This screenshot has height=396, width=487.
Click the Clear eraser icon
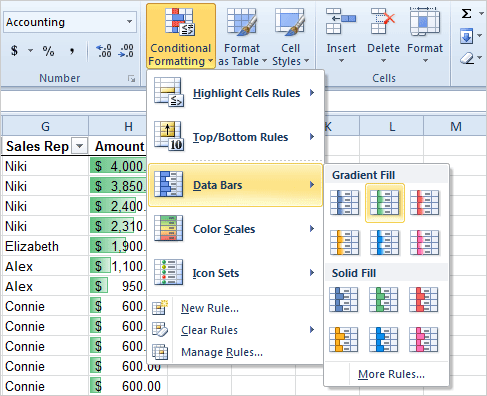(467, 58)
